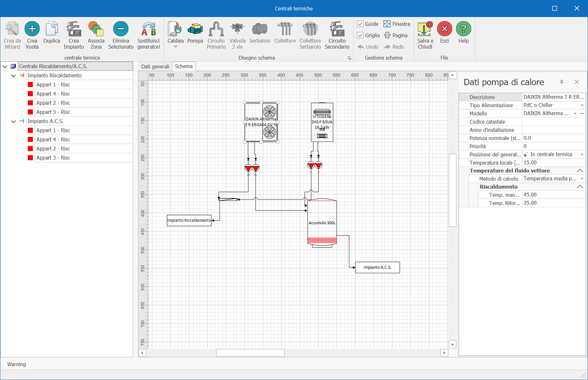This screenshot has width=588, height=380.
Task: Collapse the Impianto Riscaldamento tree node
Action: (x=14, y=76)
